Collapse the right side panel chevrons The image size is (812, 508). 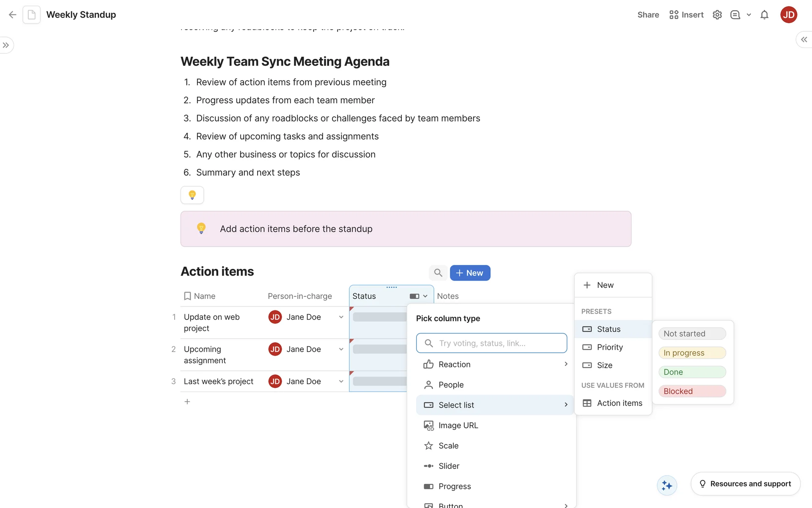click(804, 39)
